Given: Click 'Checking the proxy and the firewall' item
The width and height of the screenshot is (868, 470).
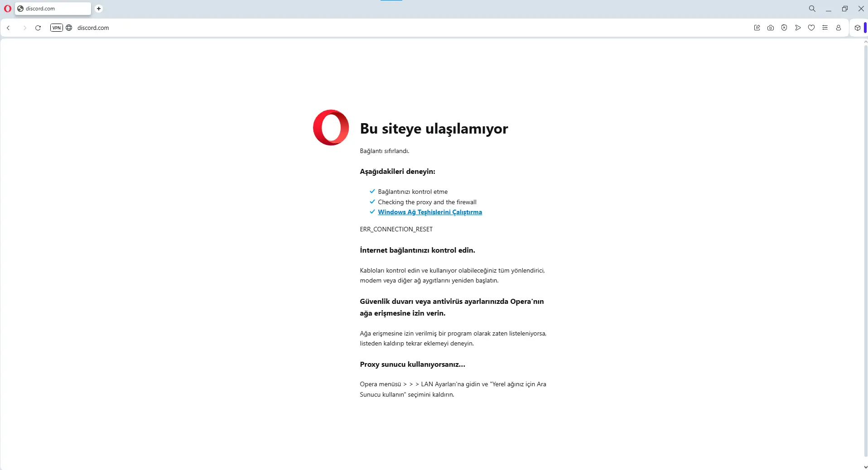Looking at the screenshot, I should coord(427,202).
